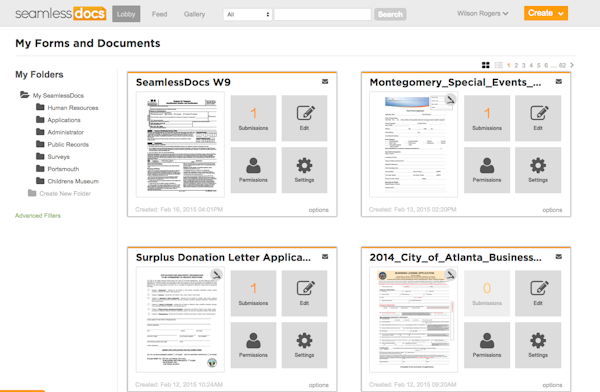Open 2014_City_of_Atlanta_Business document thumbnail
Screen dimensions: 600x392
point(413,320)
